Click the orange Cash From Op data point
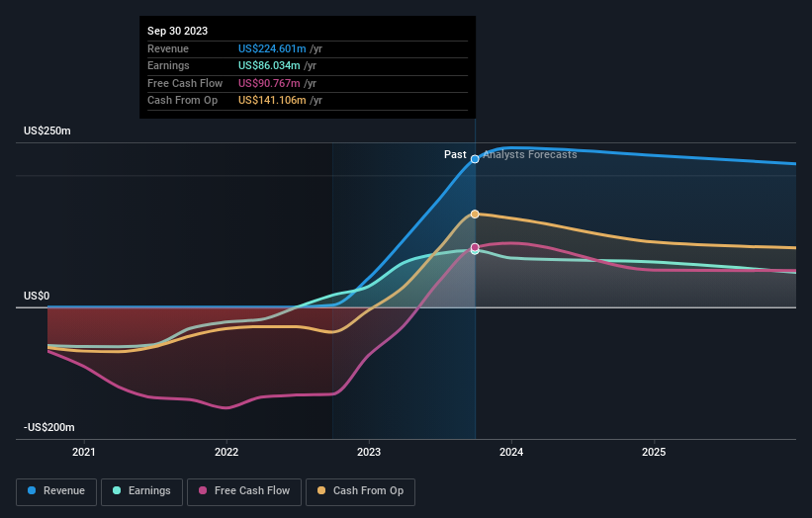This screenshot has height=518, width=812. coord(475,214)
